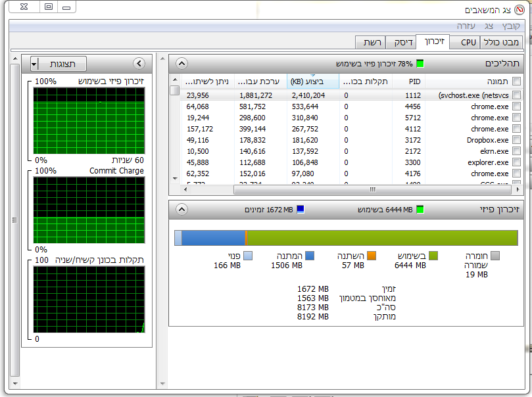Collapse the Physical Memory section chevron
This screenshot has height=397, width=532.
click(182, 210)
